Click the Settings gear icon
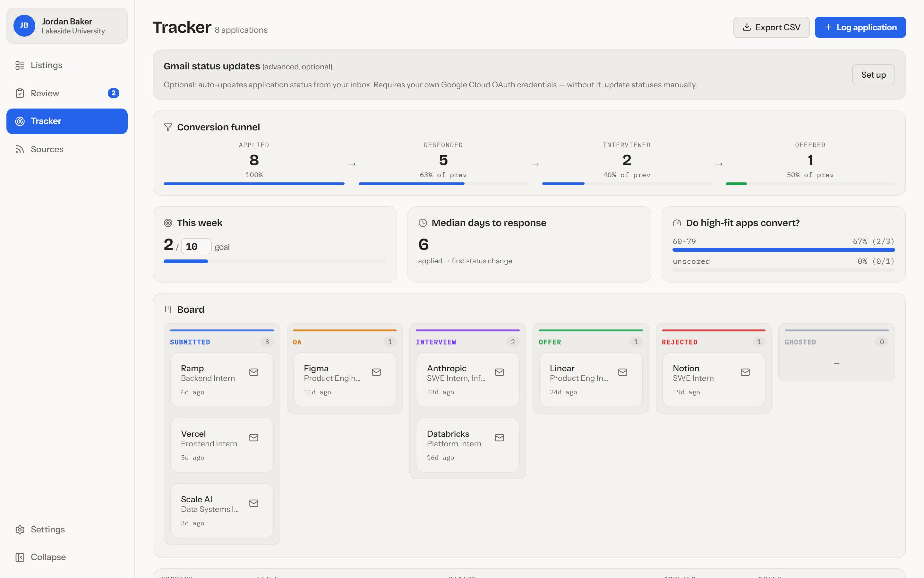This screenshot has width=924, height=578. pyautogui.click(x=20, y=530)
